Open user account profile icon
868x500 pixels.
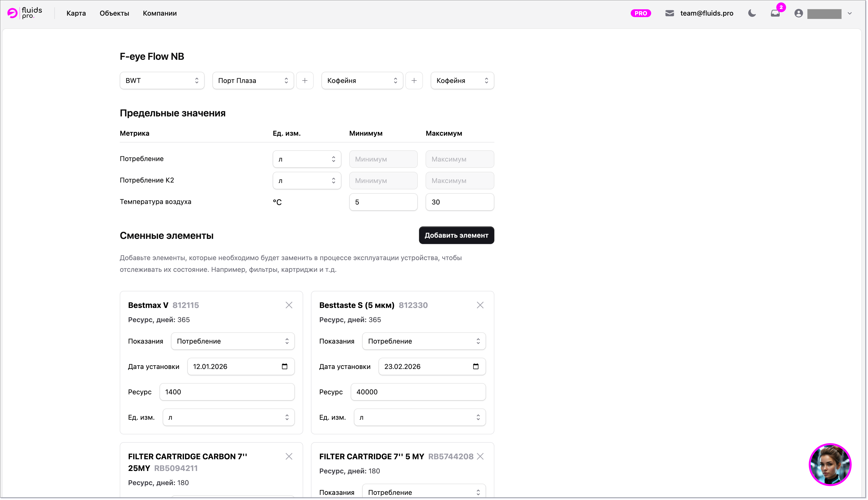[798, 13]
